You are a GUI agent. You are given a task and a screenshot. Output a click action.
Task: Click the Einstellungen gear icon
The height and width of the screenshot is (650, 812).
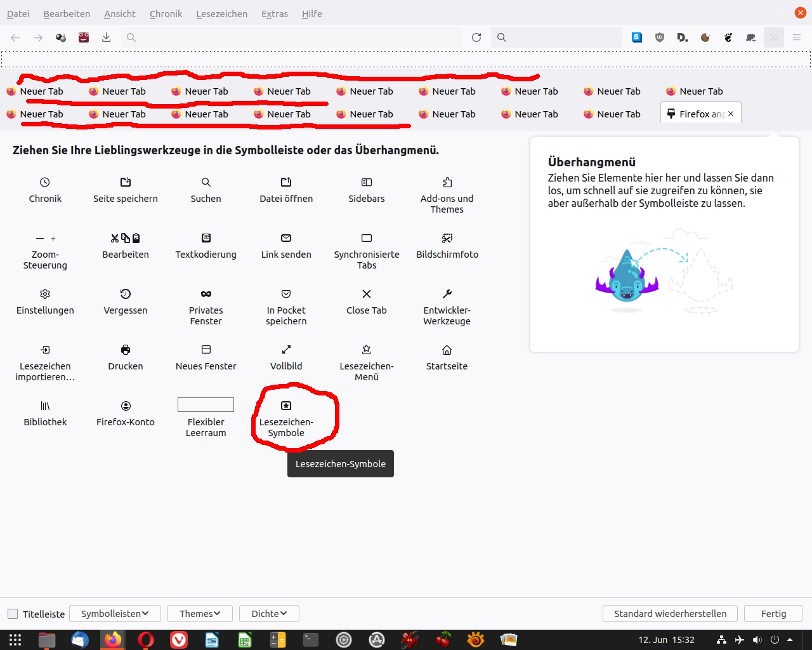coord(45,294)
